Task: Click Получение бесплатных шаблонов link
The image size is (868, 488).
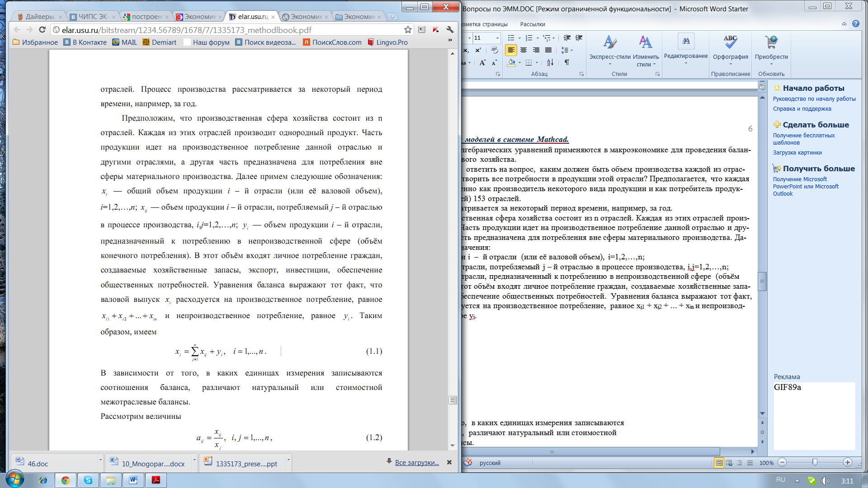Action: pos(804,139)
